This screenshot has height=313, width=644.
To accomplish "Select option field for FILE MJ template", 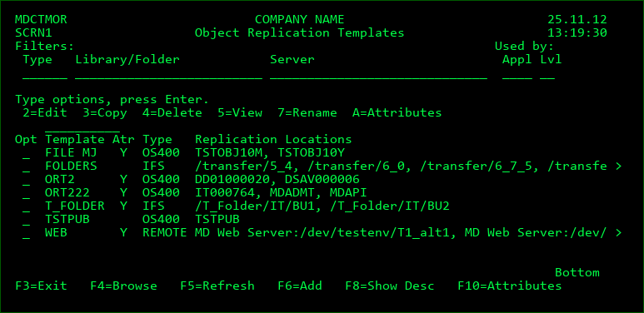I will [27, 153].
